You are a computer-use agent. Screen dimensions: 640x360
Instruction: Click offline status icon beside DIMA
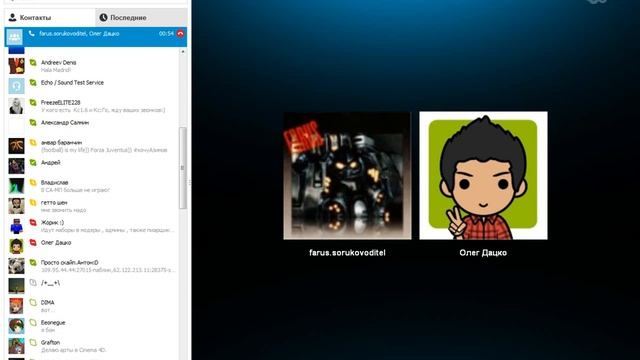coord(33,302)
